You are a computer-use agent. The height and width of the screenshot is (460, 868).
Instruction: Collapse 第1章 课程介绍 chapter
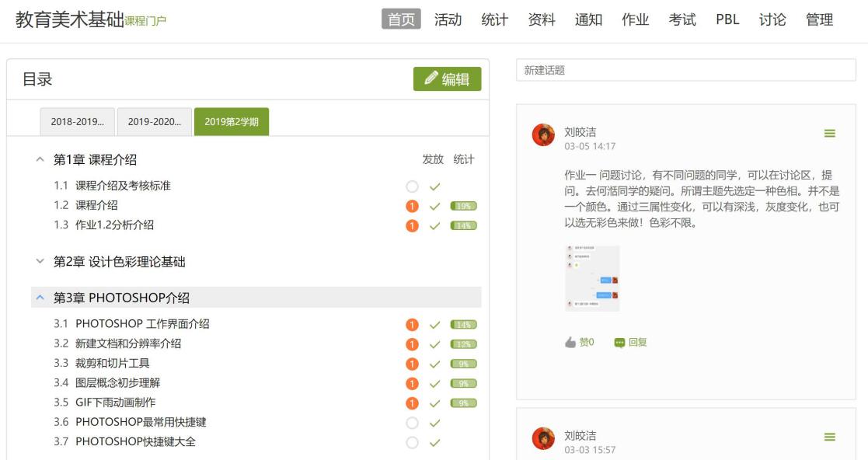pyautogui.click(x=40, y=159)
